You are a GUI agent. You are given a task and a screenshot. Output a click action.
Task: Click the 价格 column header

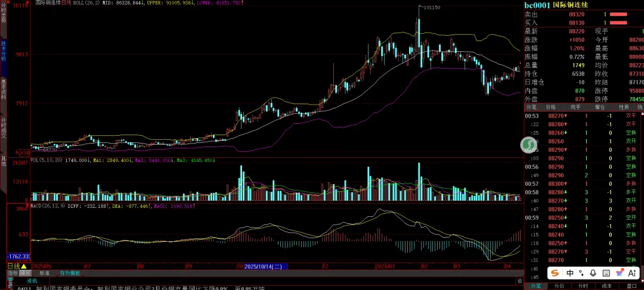point(551,107)
